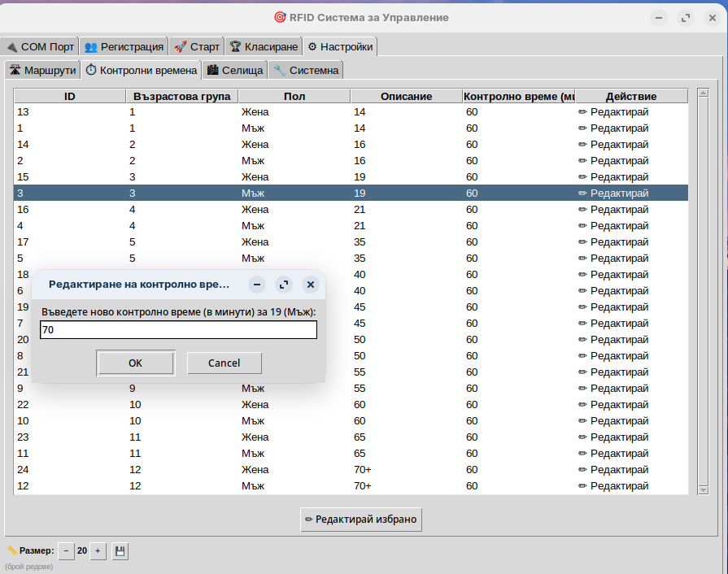Focus the new control time input field
This screenshot has height=574, width=728.
178,330
